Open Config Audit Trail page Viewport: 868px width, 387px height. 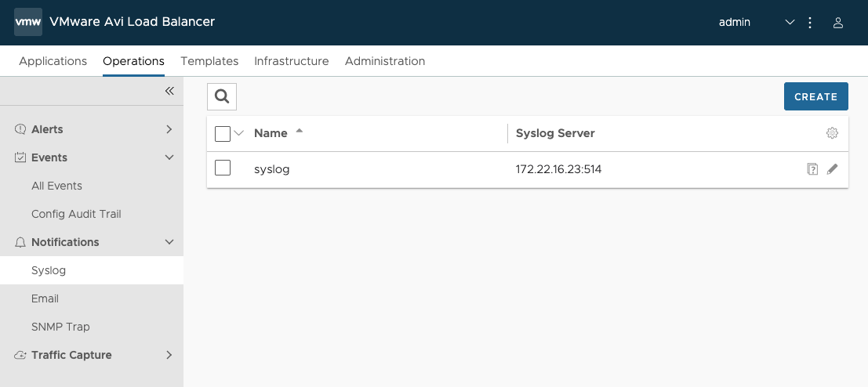pos(76,214)
